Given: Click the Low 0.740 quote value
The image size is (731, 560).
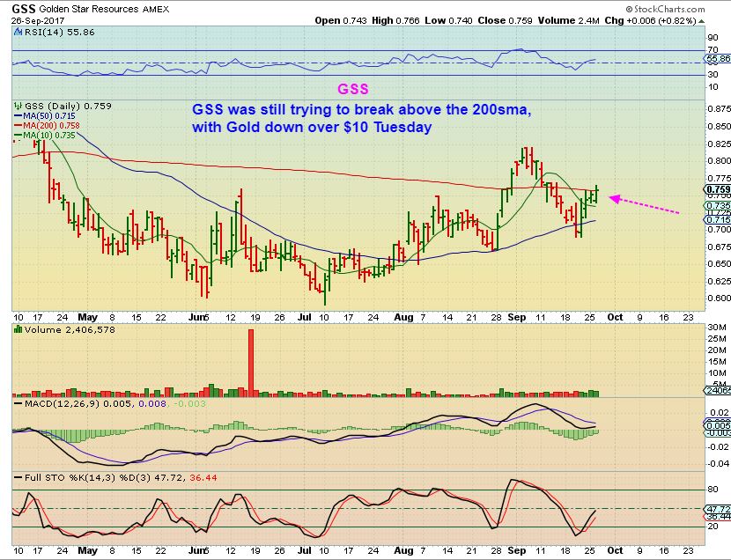Looking at the screenshot, I should (448, 20).
